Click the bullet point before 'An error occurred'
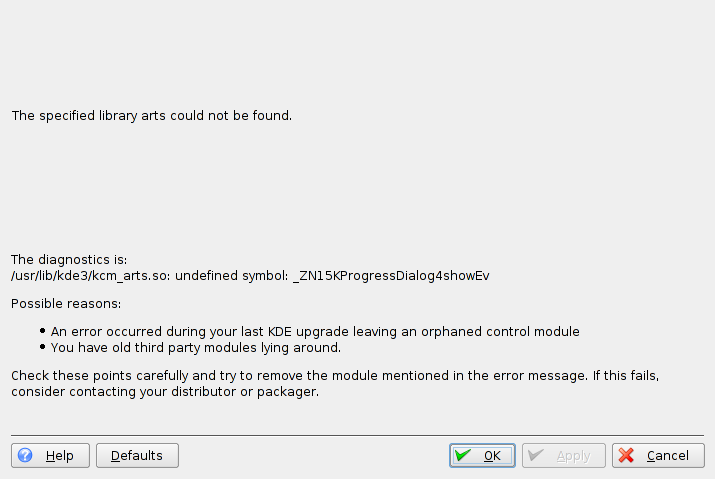The height and width of the screenshot is (479, 715). click(x=43, y=331)
